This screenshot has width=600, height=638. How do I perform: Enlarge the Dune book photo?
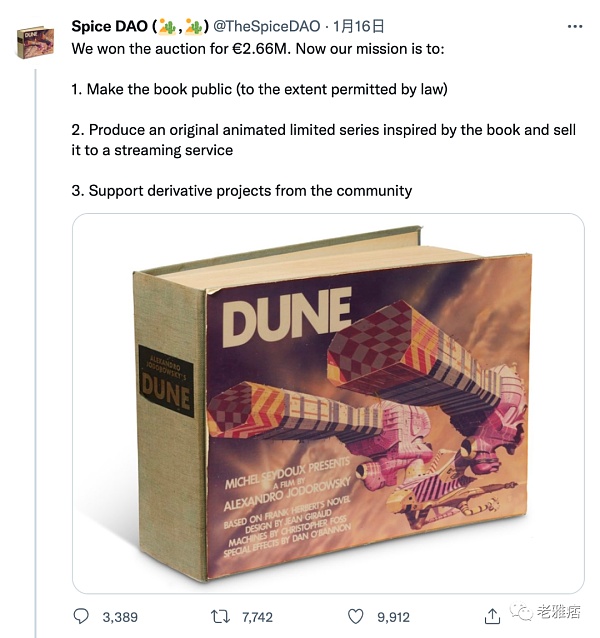coord(328,403)
